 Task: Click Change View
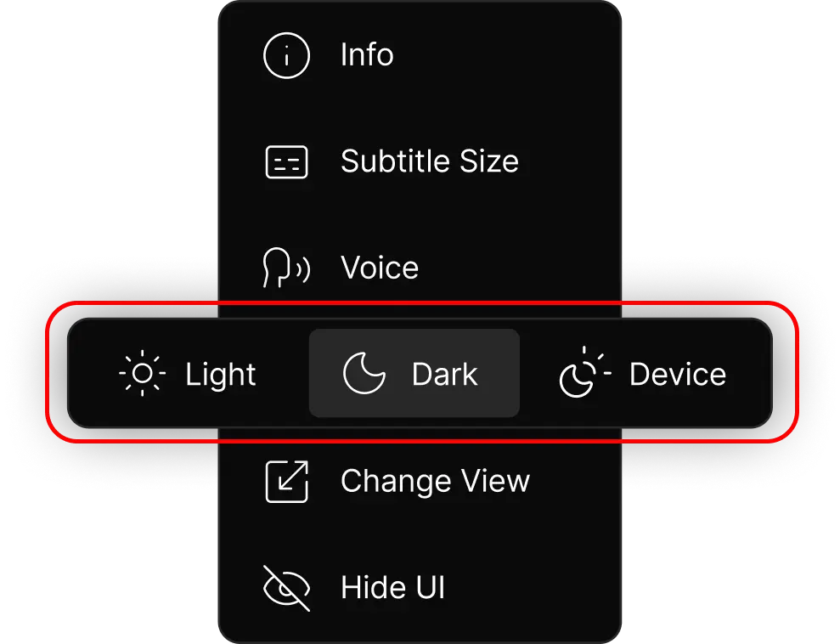435,481
